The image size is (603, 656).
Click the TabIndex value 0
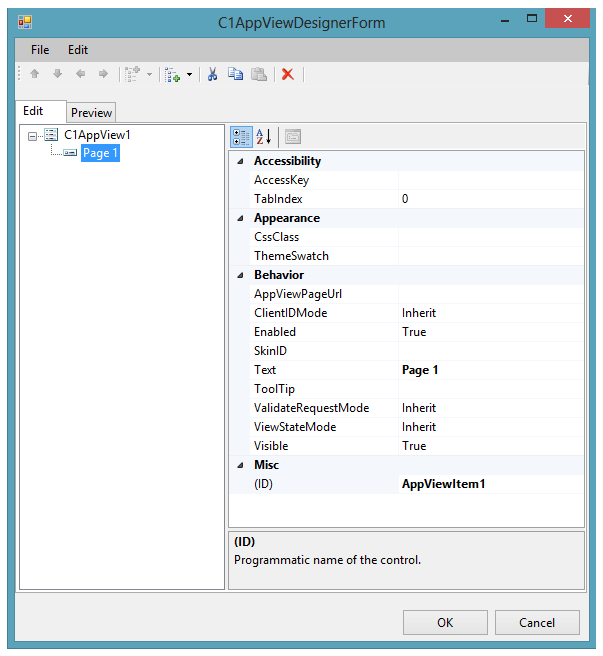pyautogui.click(x=491, y=199)
